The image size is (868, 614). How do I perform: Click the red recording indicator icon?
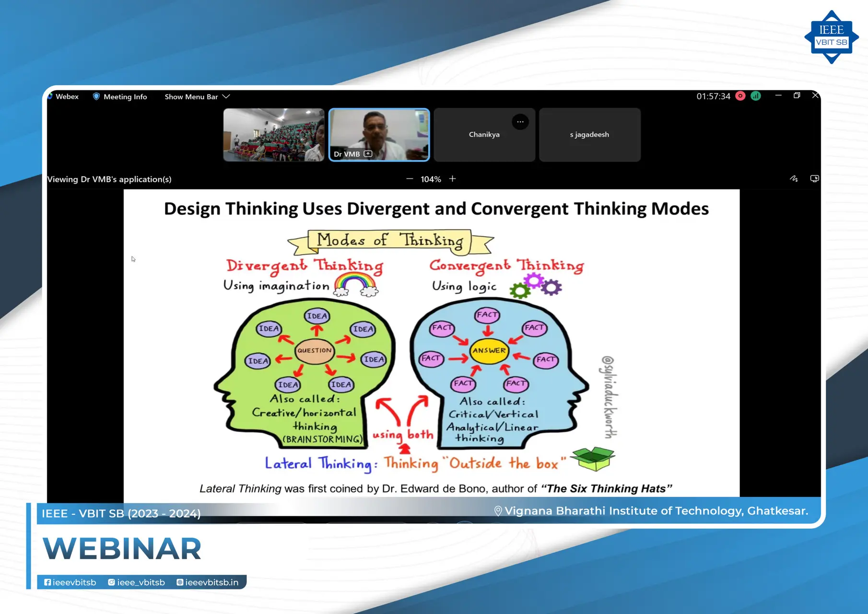(x=740, y=96)
